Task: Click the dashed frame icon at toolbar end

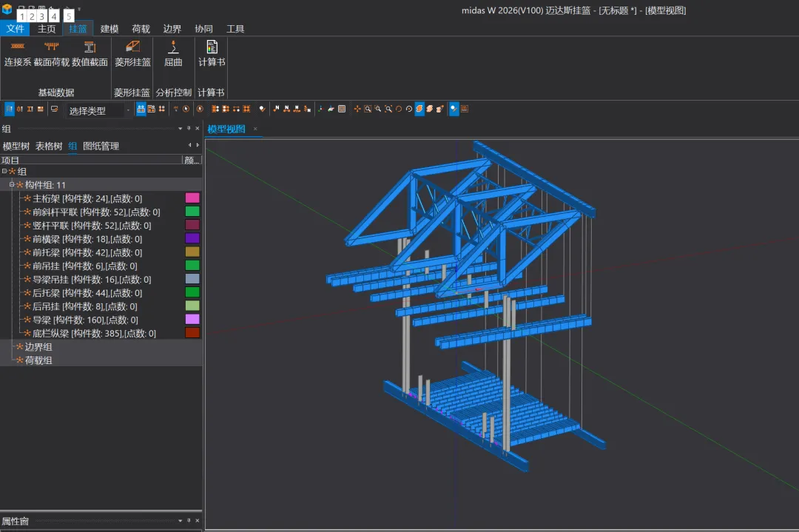Action: pos(464,109)
